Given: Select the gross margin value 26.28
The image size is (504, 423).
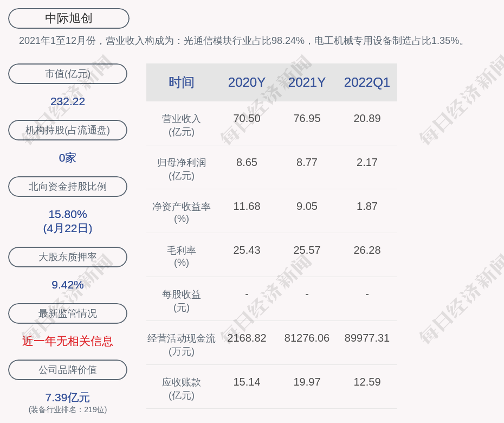Looking at the screenshot, I should 367,250.
